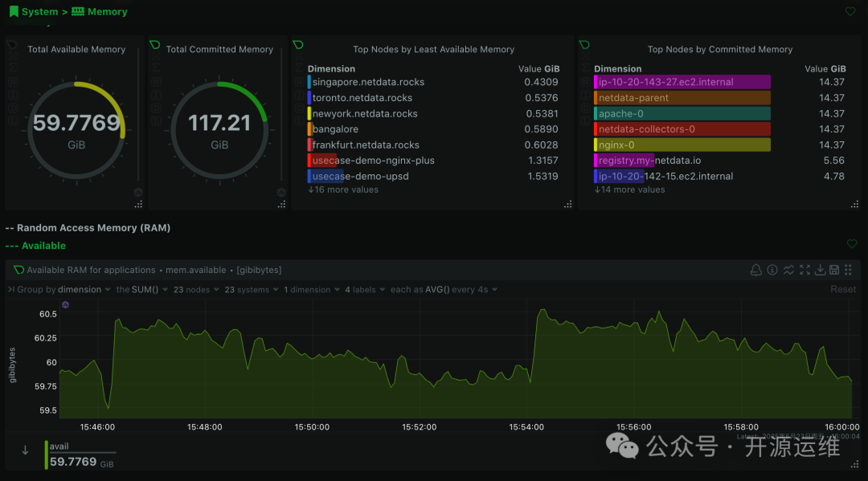Open the 4 labels filter dropdown
Screen dimensions: 868x481
click(365, 289)
